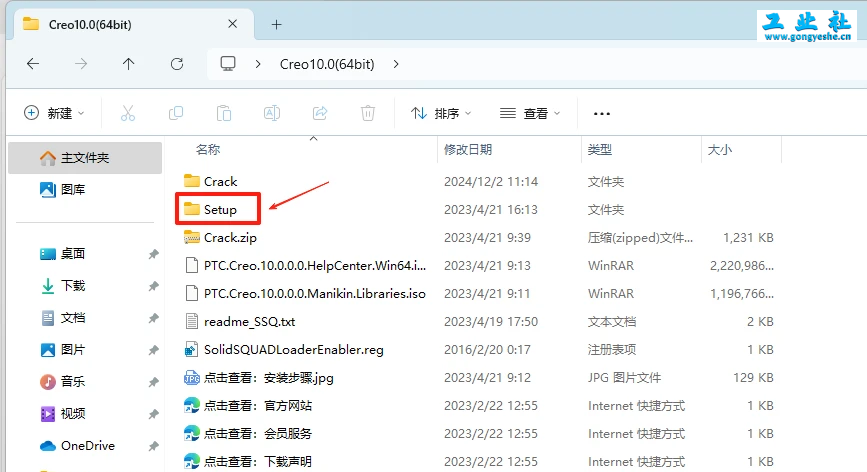Click the Cut scissors icon
867x472 pixels.
128,113
